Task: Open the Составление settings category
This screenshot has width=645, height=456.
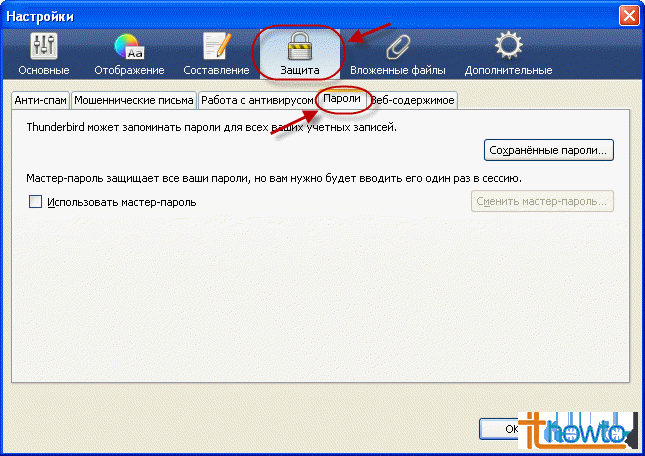Action: (216, 55)
